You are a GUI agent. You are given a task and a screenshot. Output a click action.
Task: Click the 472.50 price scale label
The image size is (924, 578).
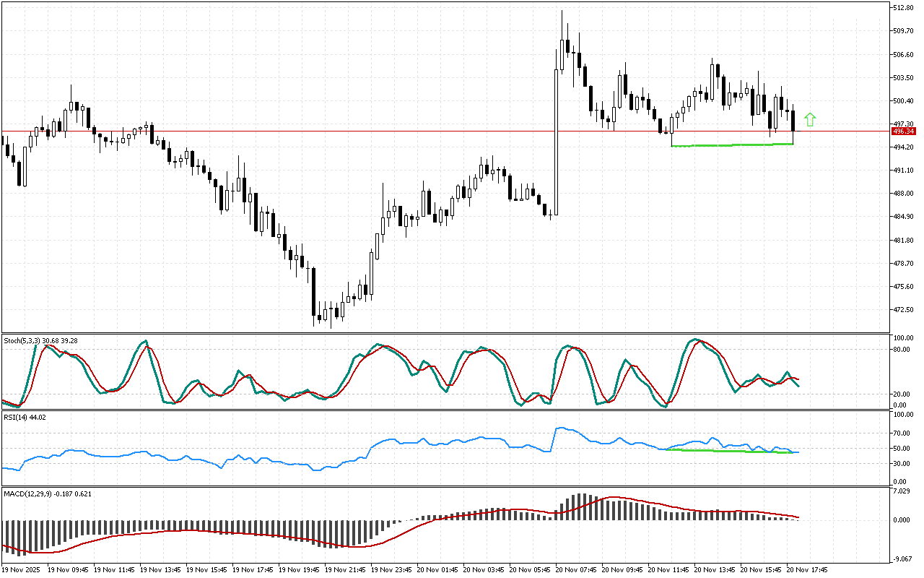[x=904, y=310]
